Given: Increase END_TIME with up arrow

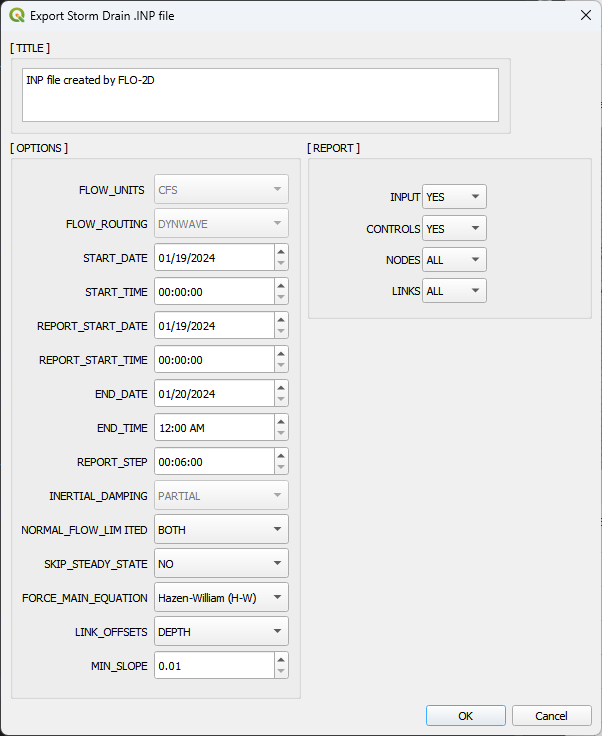Looking at the screenshot, I should point(281,421).
